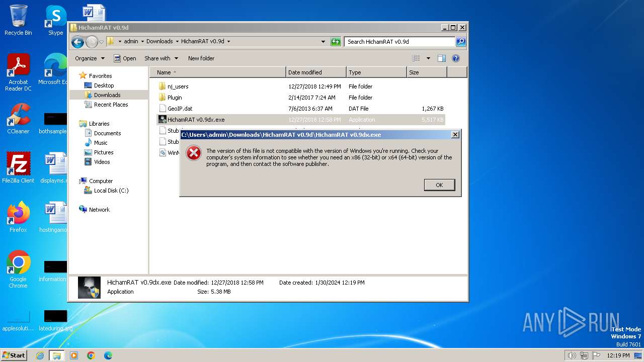The image size is (644, 362).
Task: Click the clock showing 12:19 PM
Action: (x=618, y=355)
